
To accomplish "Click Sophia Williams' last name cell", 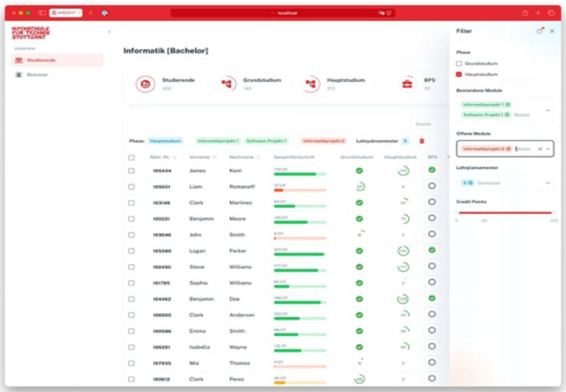I will pos(241,283).
